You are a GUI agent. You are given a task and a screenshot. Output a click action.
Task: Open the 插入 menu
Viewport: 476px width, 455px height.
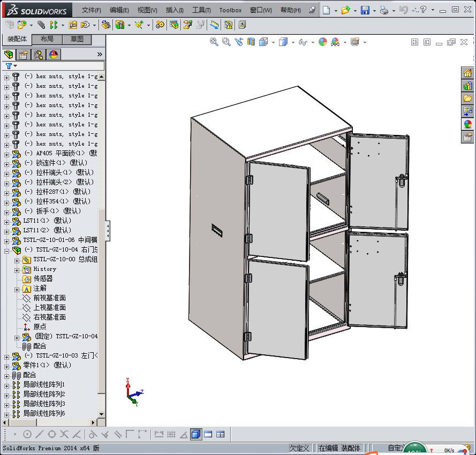tap(175, 10)
